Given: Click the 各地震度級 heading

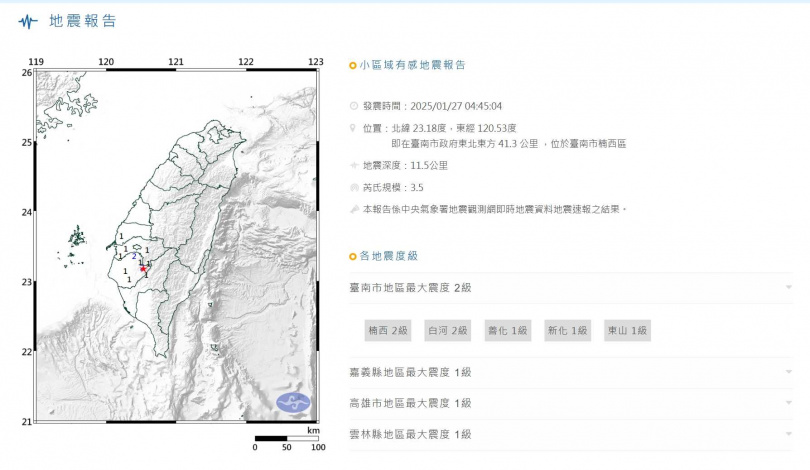Looking at the screenshot, I should click(x=388, y=256).
